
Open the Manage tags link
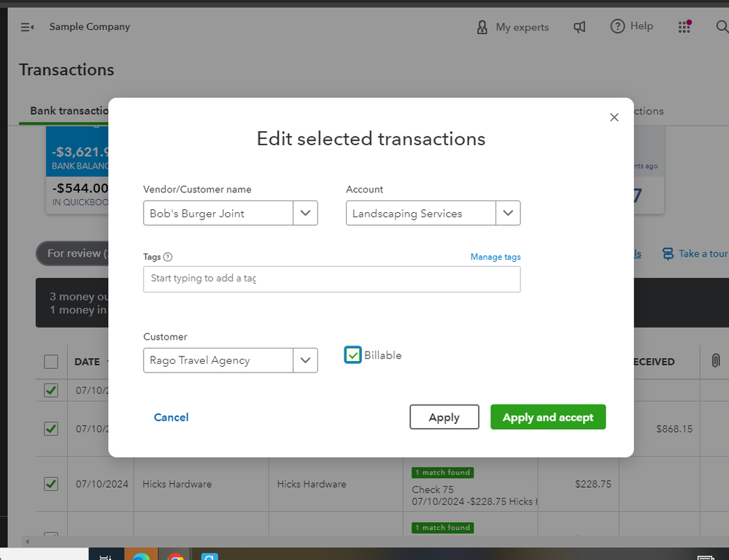[x=495, y=257]
